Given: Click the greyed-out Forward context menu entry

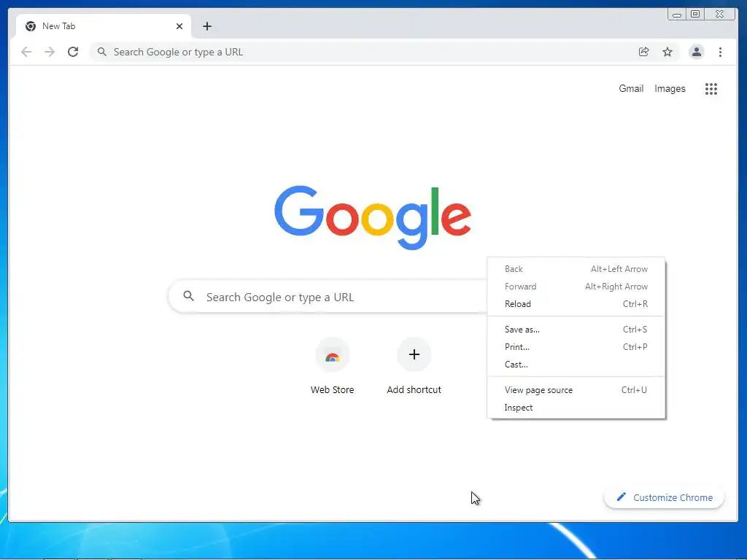Looking at the screenshot, I should point(576,287).
